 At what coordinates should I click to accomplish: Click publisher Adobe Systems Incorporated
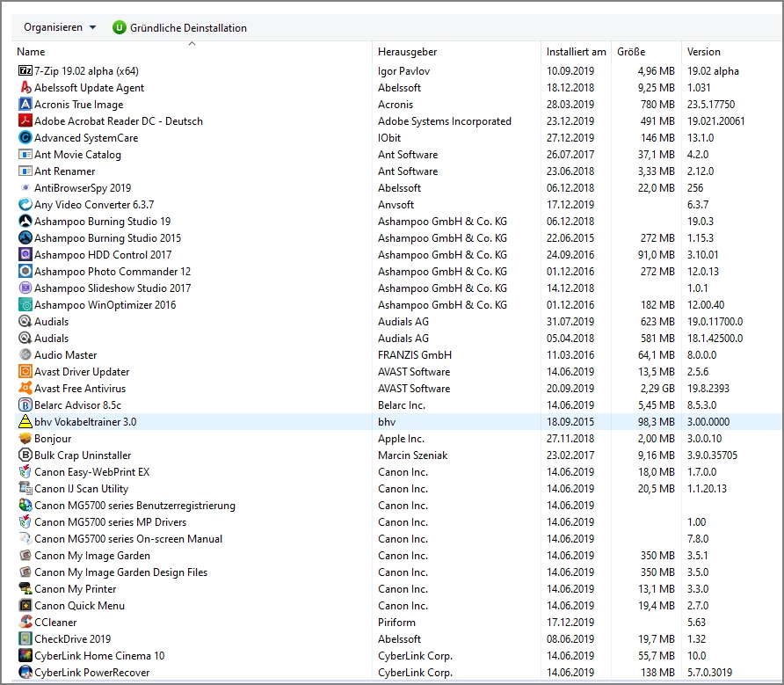445,121
